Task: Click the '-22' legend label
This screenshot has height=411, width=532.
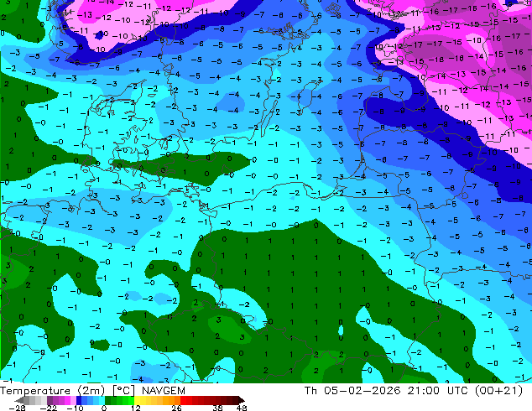Action: [49, 408]
